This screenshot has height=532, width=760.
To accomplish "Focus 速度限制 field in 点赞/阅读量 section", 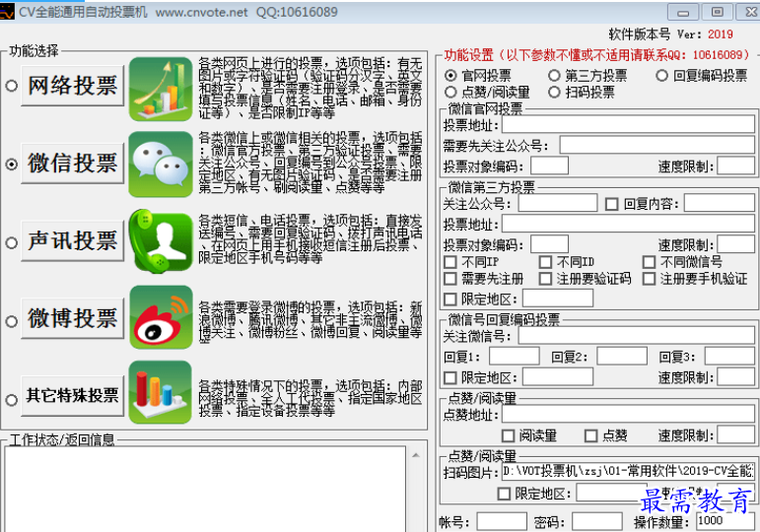I will pos(735,434).
